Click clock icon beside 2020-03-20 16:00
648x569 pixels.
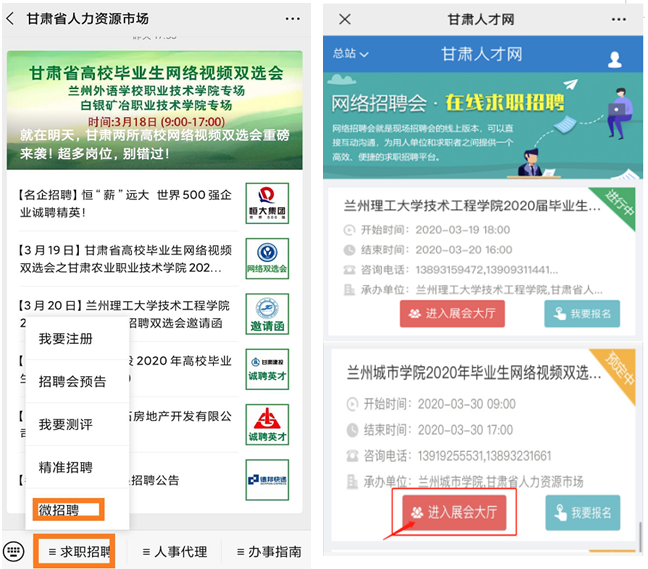[350, 250]
